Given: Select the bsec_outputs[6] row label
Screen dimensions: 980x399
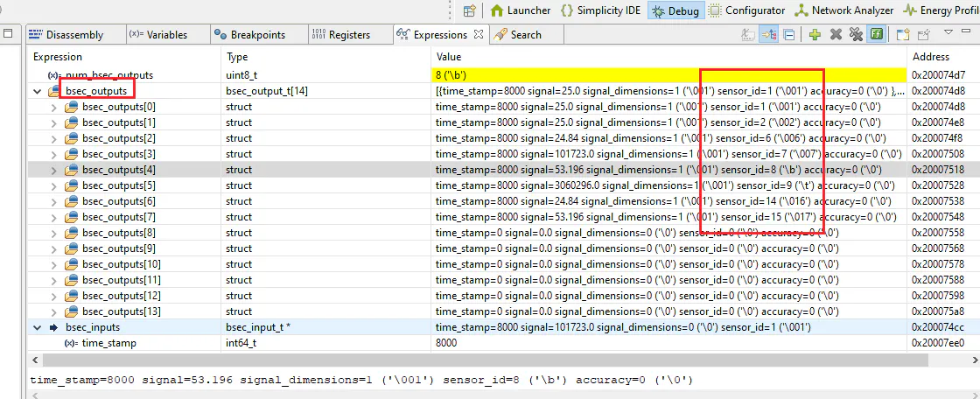Looking at the screenshot, I should [119, 201].
